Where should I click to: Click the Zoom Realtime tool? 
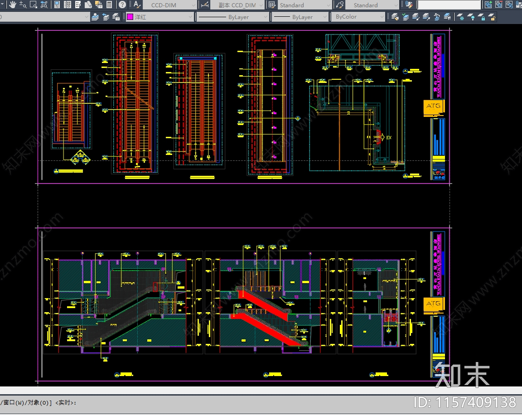[x=23, y=5]
